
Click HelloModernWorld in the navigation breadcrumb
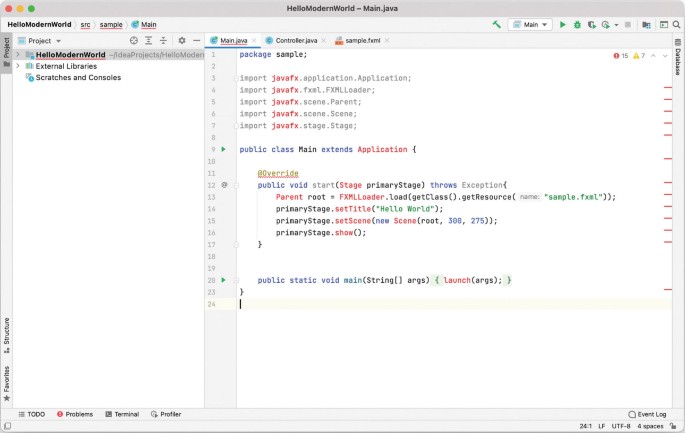coord(39,24)
